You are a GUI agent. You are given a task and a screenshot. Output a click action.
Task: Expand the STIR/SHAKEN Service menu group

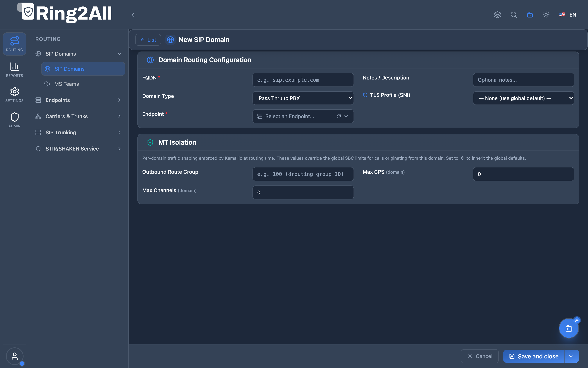(78, 149)
